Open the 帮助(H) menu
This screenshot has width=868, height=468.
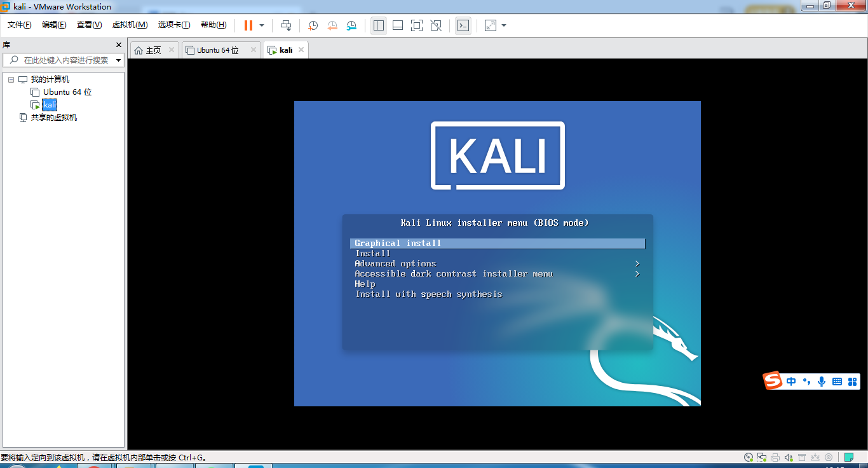tap(214, 25)
